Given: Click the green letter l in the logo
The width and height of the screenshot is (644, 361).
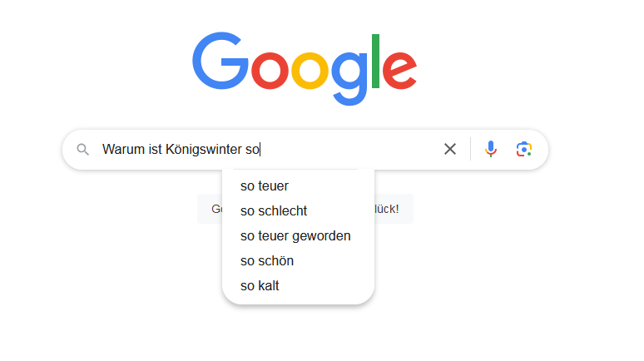Looking at the screenshot, I should coord(376,62).
